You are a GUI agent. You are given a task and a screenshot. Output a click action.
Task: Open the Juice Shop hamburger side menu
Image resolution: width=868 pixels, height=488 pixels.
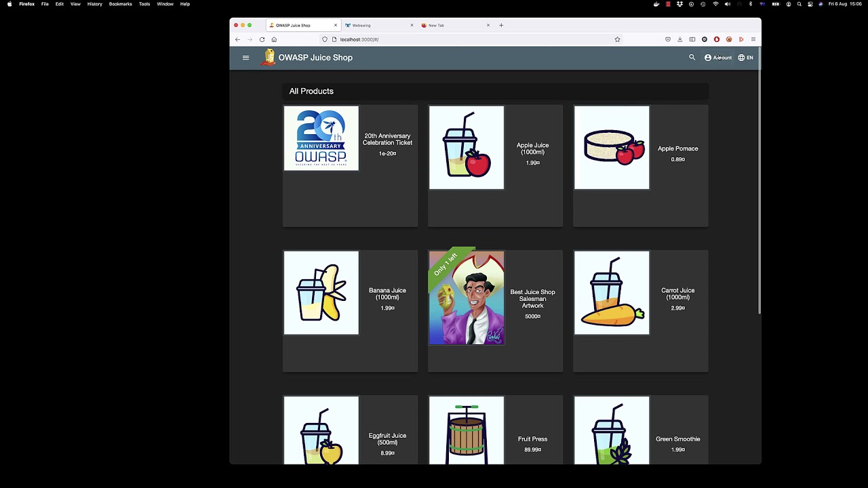click(x=245, y=58)
